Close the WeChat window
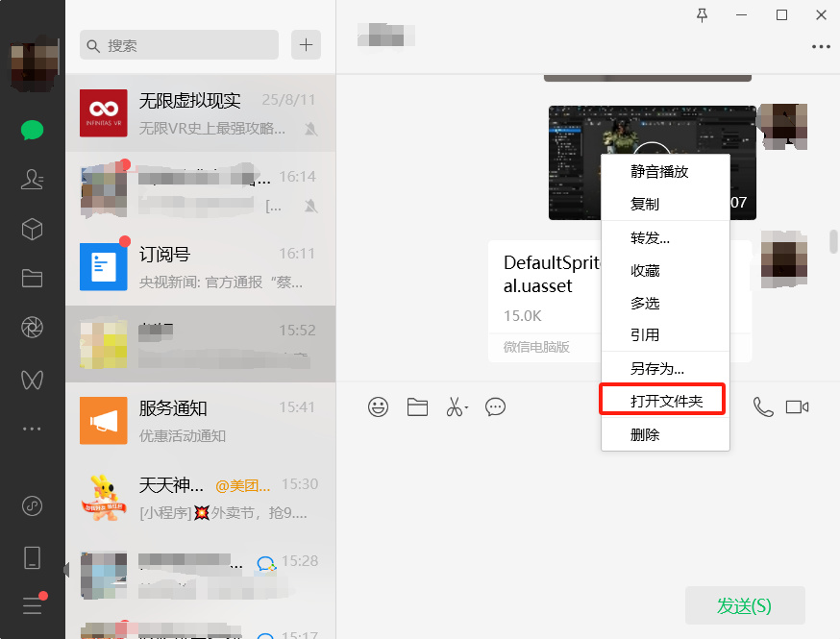Image resolution: width=840 pixels, height=639 pixels. [x=821, y=15]
